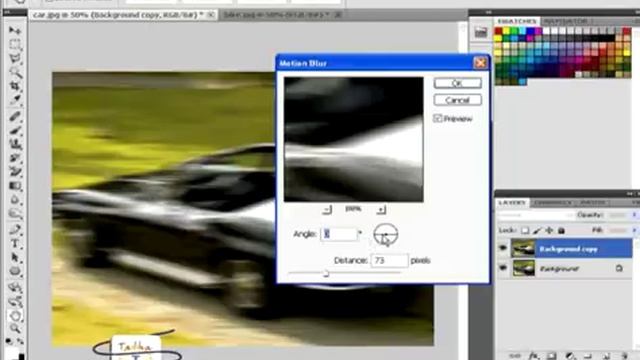The image size is (640, 360).
Task: Pick the pure blue swatch
Action: (x=530, y=31)
